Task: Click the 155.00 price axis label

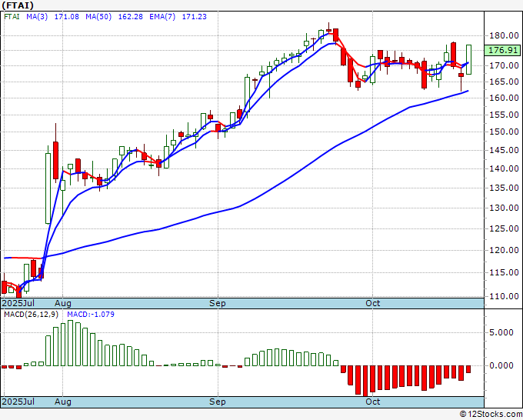Action: click(x=504, y=115)
